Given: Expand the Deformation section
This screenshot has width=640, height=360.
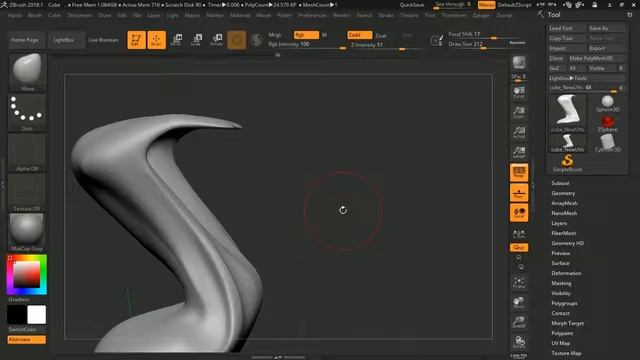Looking at the screenshot, I should [x=567, y=273].
